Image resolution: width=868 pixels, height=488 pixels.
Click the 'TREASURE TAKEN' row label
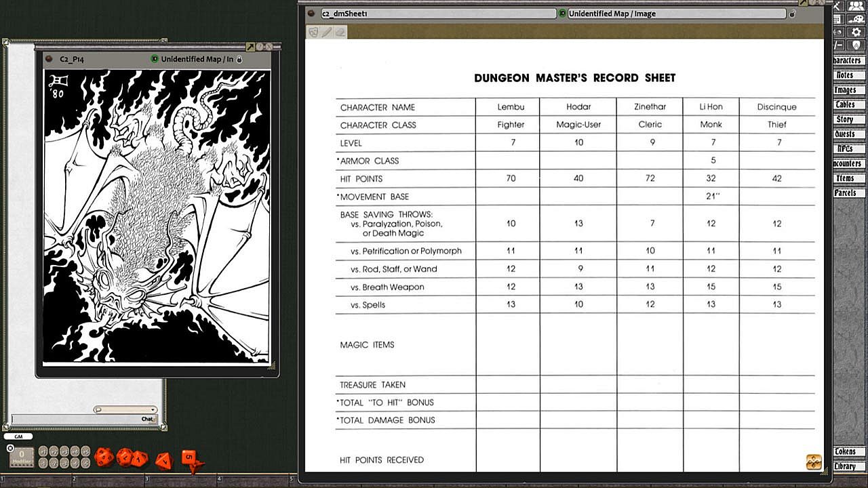373,385
